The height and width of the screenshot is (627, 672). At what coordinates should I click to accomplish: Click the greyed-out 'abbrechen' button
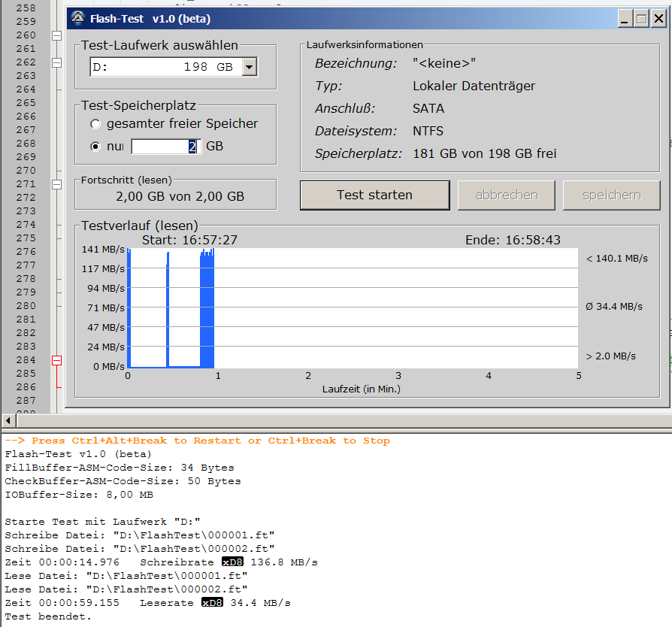(507, 195)
